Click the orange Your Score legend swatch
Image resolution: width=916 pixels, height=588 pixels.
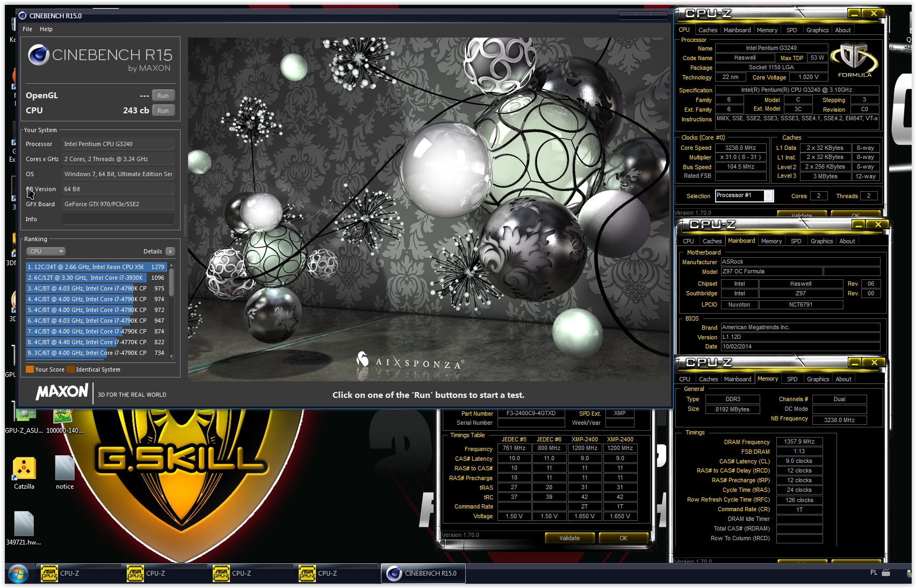pos(30,369)
